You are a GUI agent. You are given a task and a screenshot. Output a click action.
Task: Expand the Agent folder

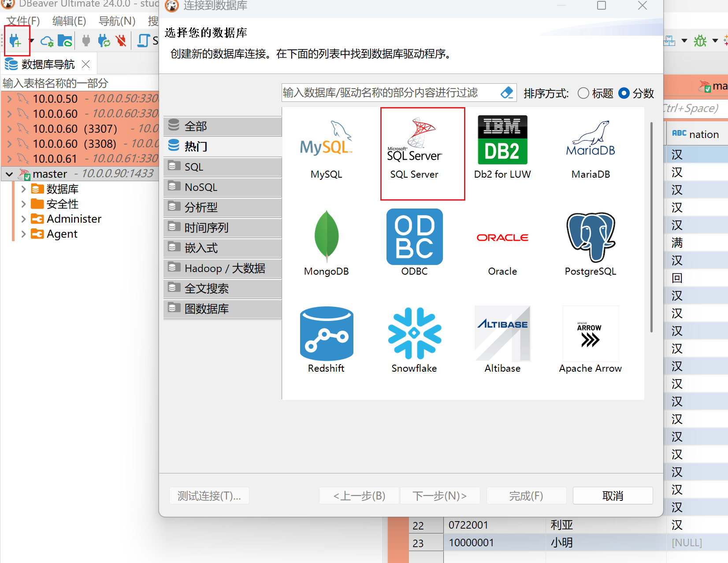[x=24, y=234]
